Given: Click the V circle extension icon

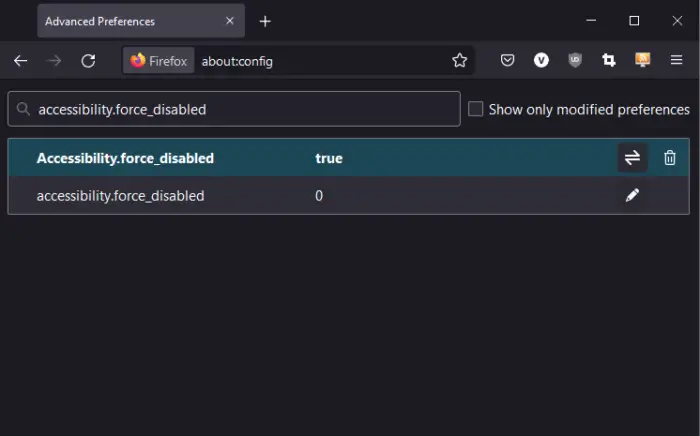Looking at the screenshot, I should [x=541, y=61].
